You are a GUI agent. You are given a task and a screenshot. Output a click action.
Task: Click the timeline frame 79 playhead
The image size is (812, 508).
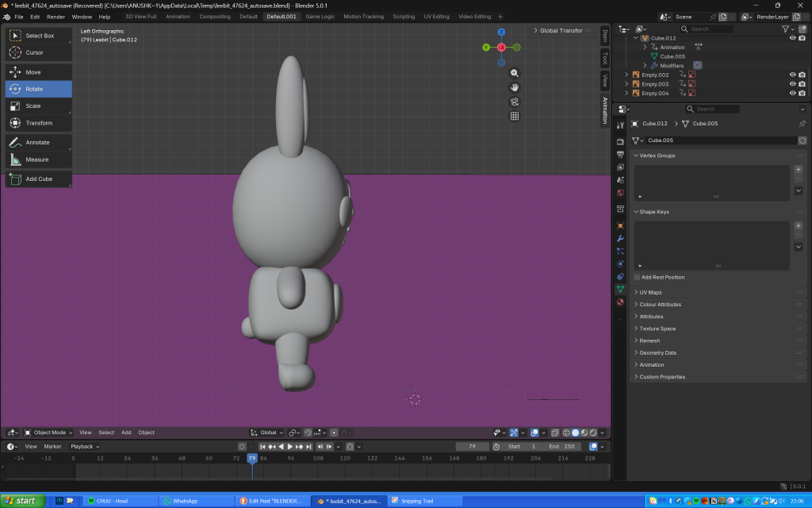[x=252, y=458]
